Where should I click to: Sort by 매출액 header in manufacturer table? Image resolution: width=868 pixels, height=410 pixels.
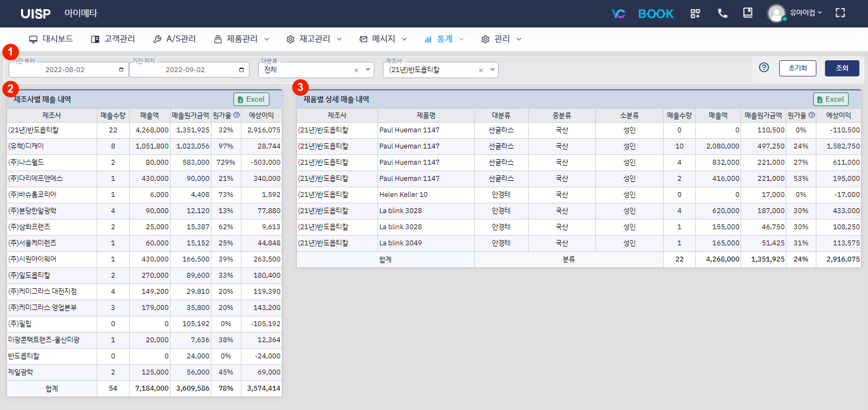150,115
